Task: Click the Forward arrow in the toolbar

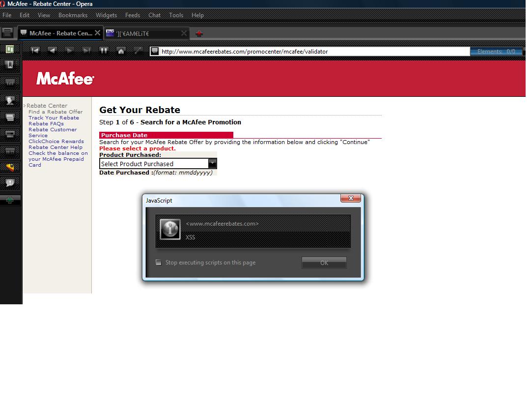Action: point(69,51)
